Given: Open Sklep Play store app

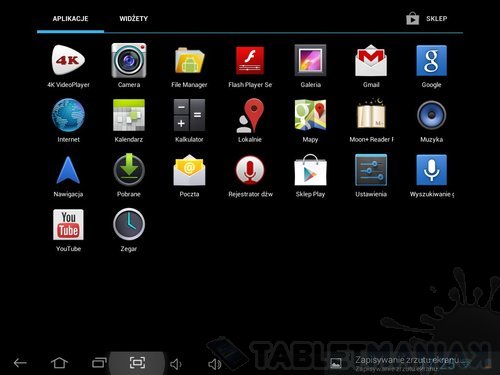Looking at the screenshot, I should click(310, 176).
